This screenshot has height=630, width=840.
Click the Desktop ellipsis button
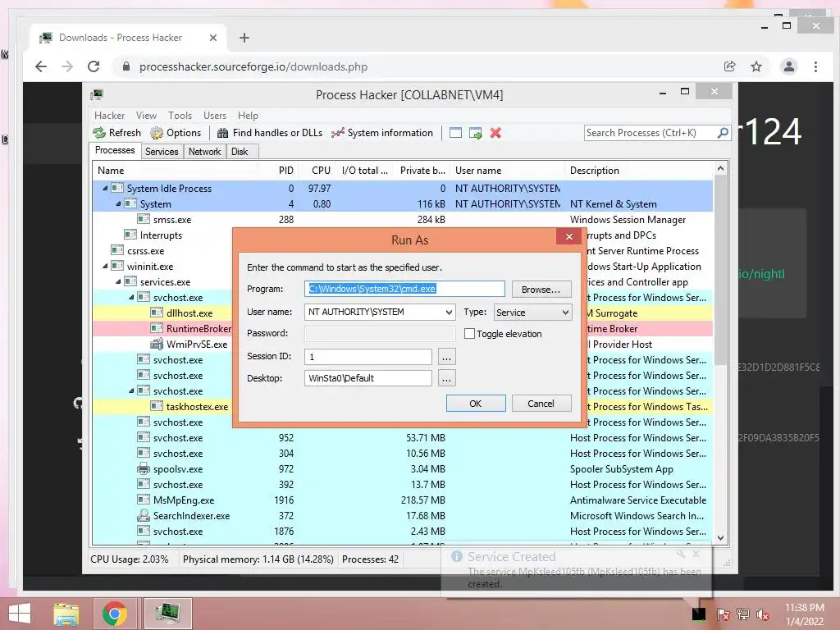(447, 379)
